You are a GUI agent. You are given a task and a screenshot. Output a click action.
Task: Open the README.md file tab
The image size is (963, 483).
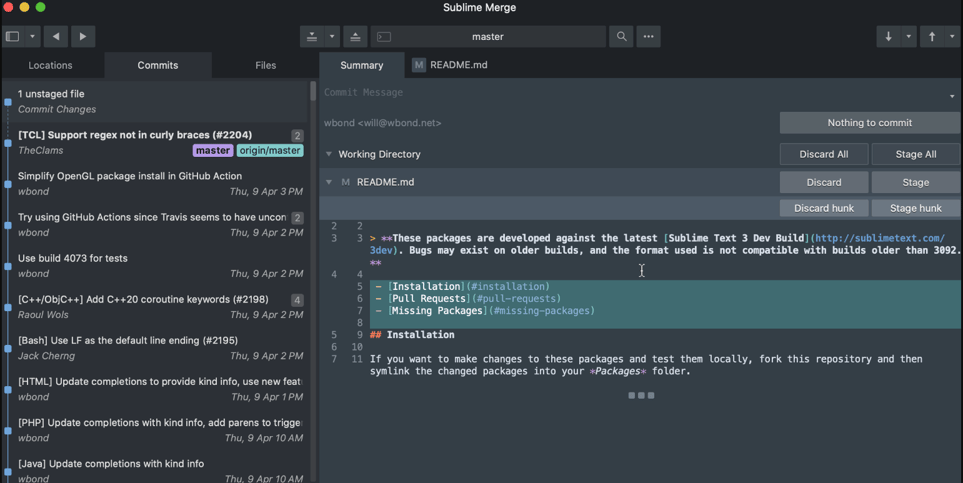click(x=450, y=65)
